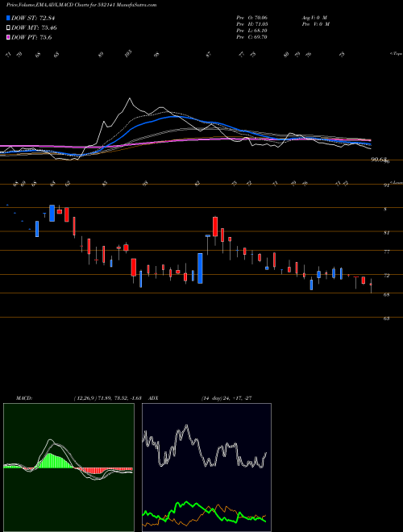Click the MACD (12,26,9) parameter values
This screenshot has width=403, height=532.
point(107,398)
